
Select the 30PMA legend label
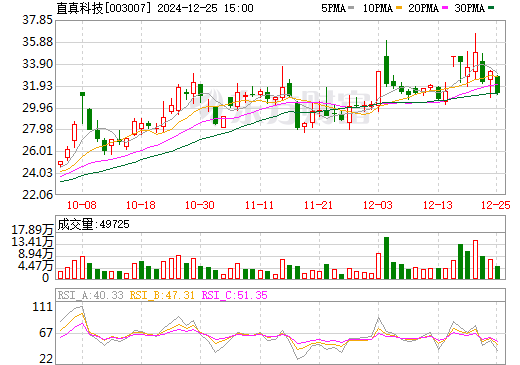pyautogui.click(x=470, y=8)
